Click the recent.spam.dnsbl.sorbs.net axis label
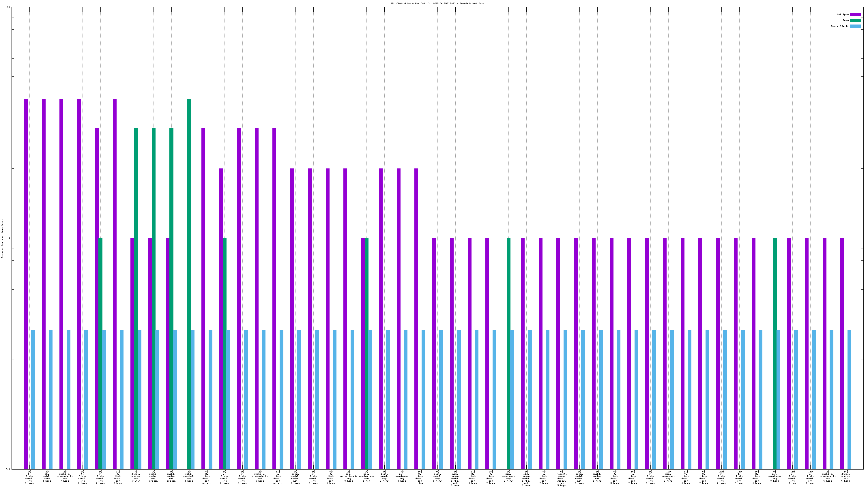868x488 pixels. [561, 478]
